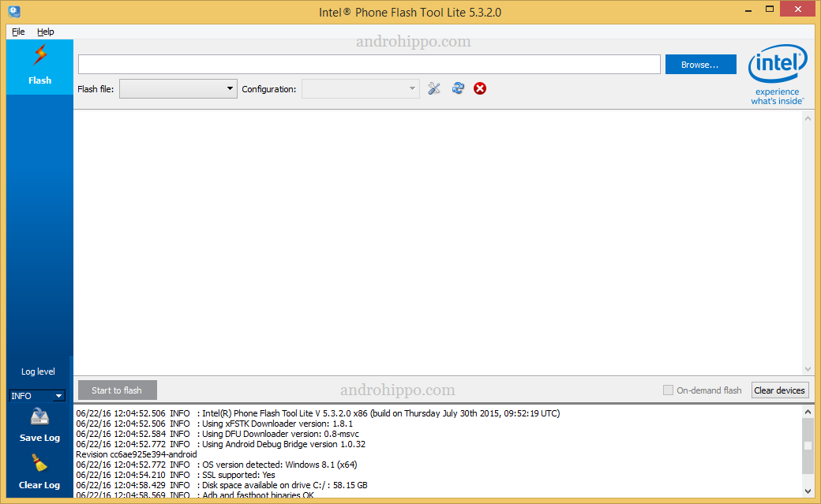Expand the Configuration dropdown
The width and height of the screenshot is (821, 504).
[x=360, y=89]
